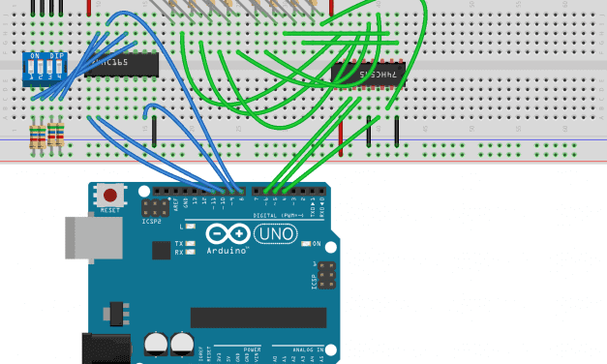Click the RX 0 pin socket

[321, 192]
